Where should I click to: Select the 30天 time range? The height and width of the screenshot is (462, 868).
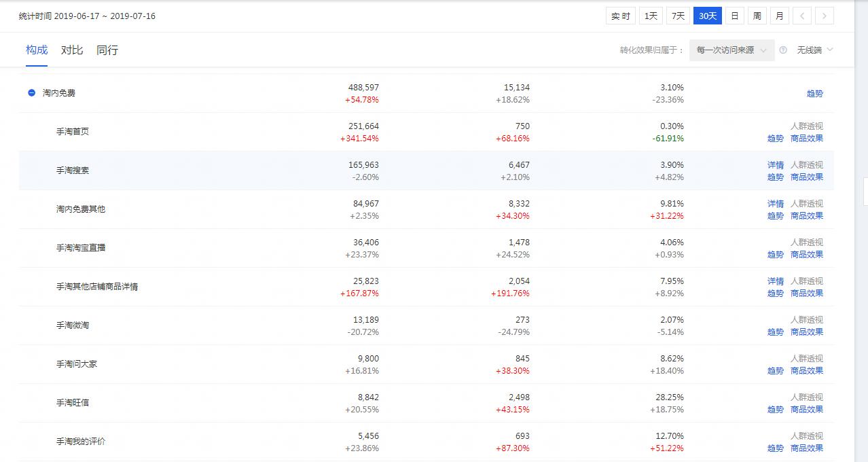[708, 16]
